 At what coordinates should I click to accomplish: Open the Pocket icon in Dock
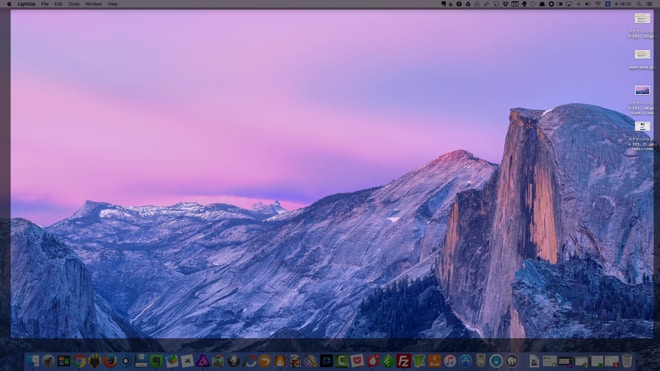tap(357, 361)
